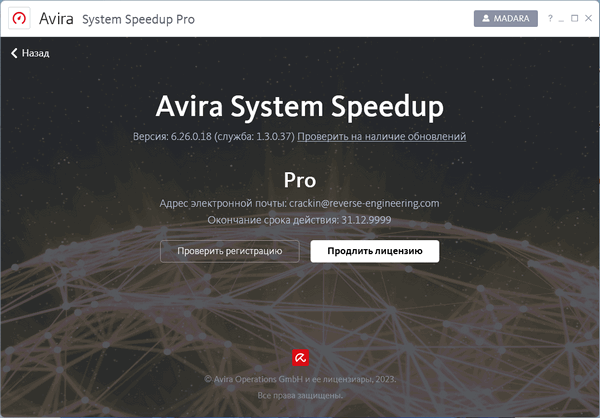Screen dimensions: 600x418
Task: Click Проверить на наличие обновлений link
Action: pyautogui.click(x=382, y=136)
